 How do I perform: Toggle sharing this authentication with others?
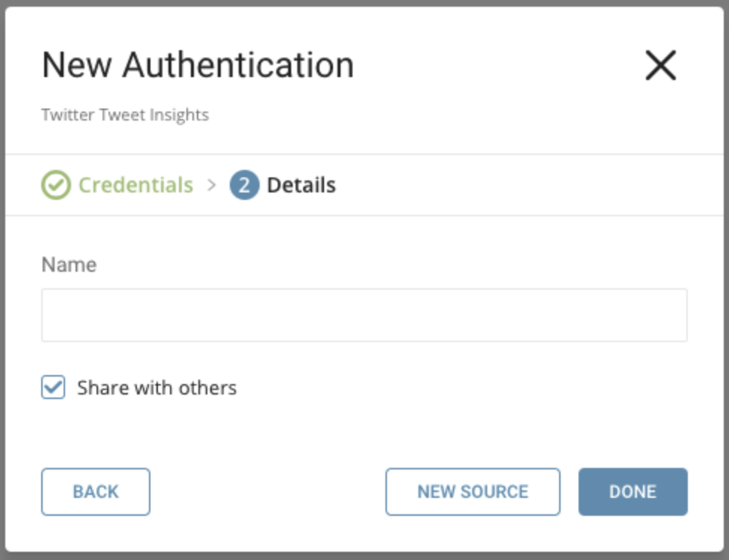[53, 388]
